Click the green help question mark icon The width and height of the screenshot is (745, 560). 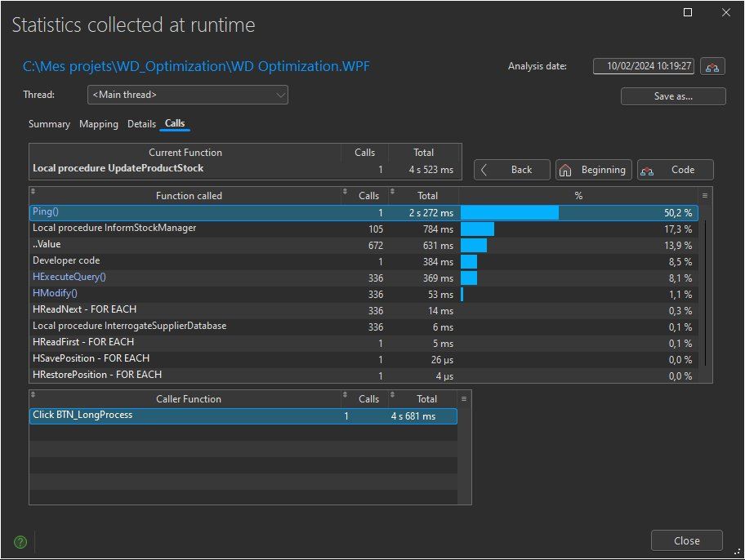[x=20, y=542]
